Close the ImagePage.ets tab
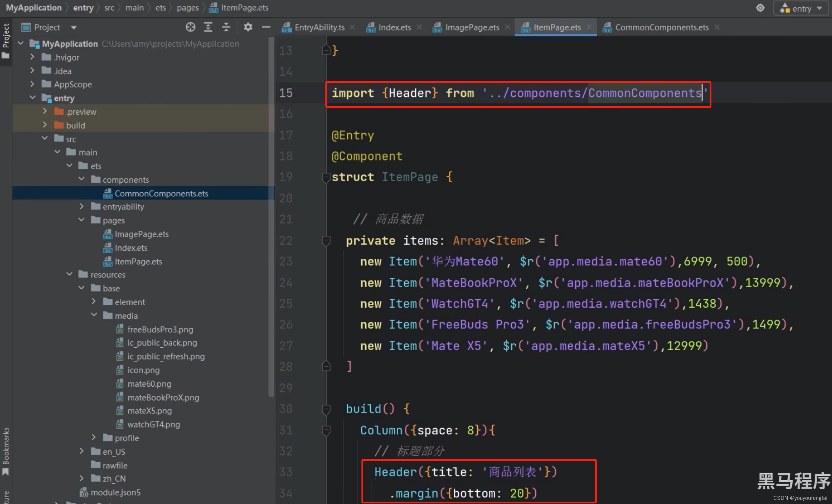This screenshot has height=504, width=832. (507, 27)
